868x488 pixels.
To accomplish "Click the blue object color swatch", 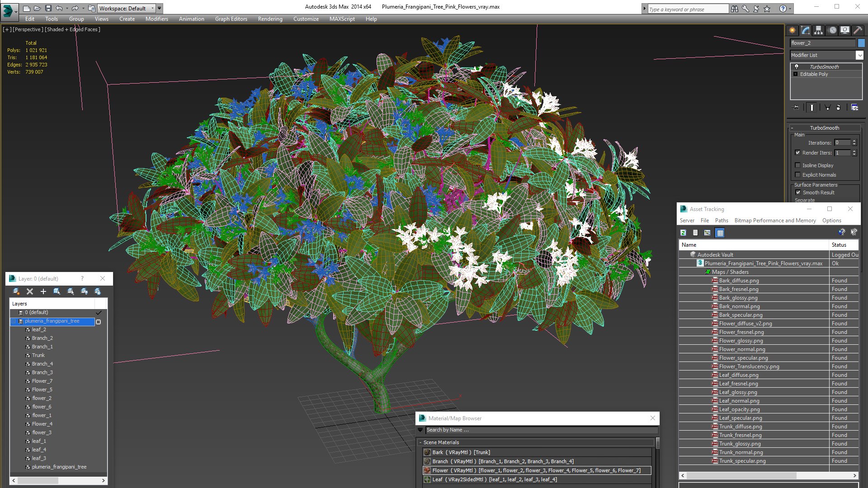I will click(x=861, y=43).
